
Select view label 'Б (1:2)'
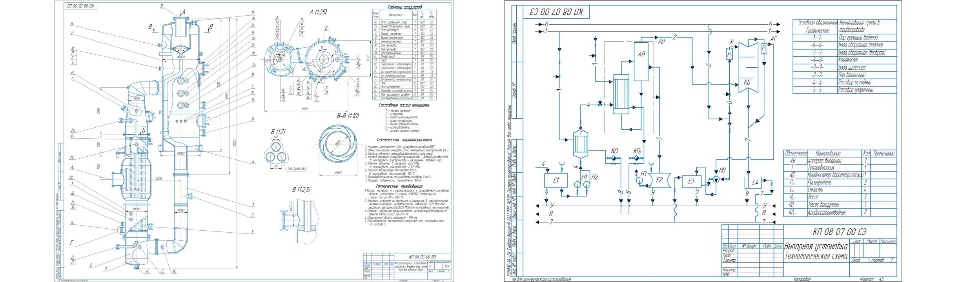pyautogui.click(x=278, y=132)
